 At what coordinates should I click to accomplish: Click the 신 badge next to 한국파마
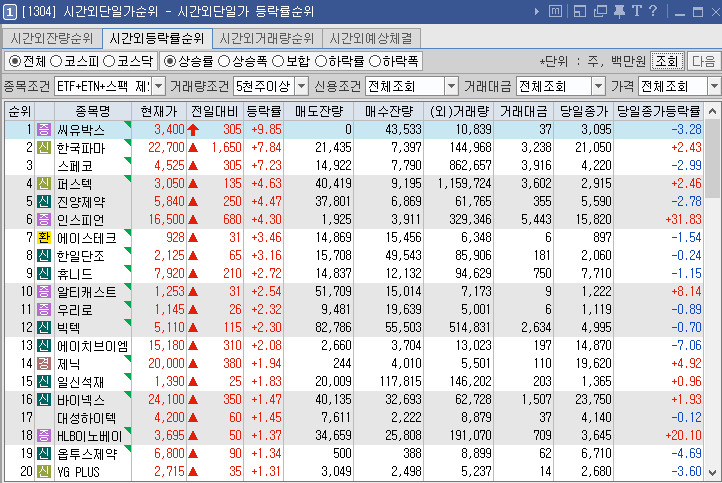click(x=44, y=147)
